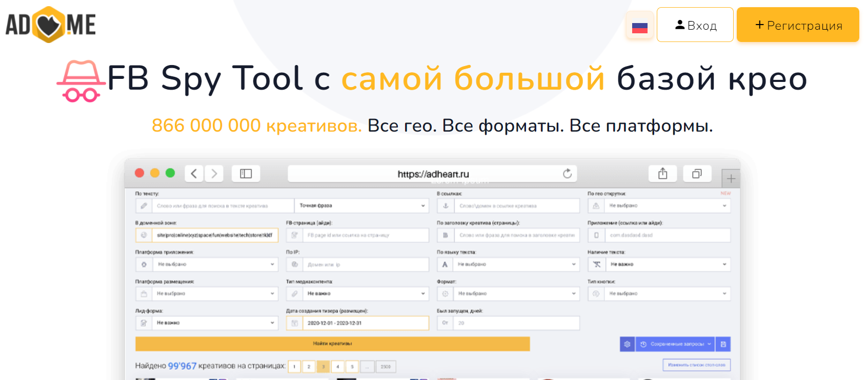
Task: Open the Наличие текста dropdown
Action: (668, 264)
